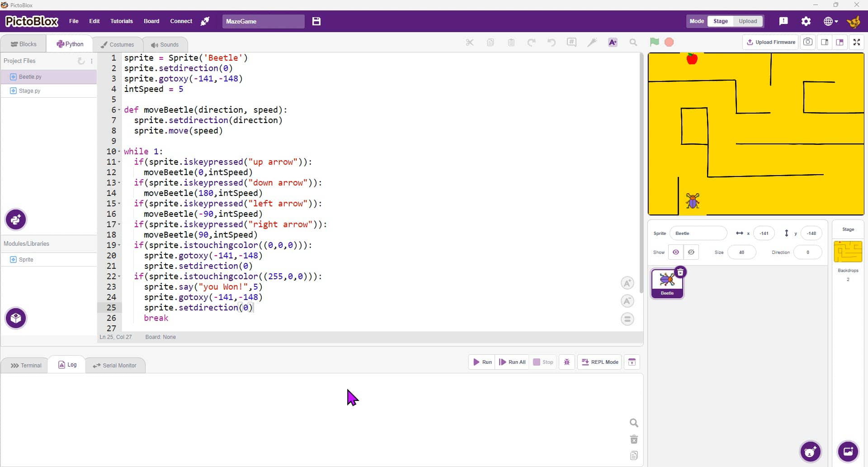Switch mode to Upload
868x467 pixels.
coord(747,21)
